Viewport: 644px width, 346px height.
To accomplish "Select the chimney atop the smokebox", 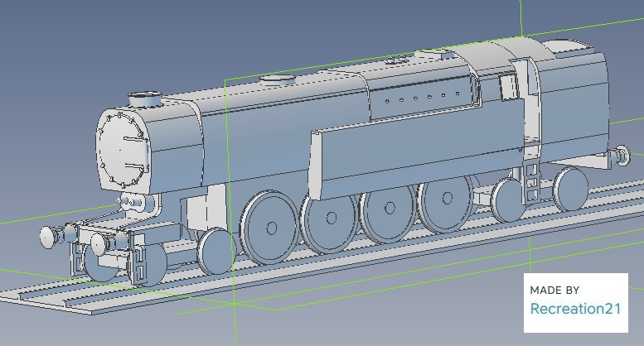I will (147, 99).
